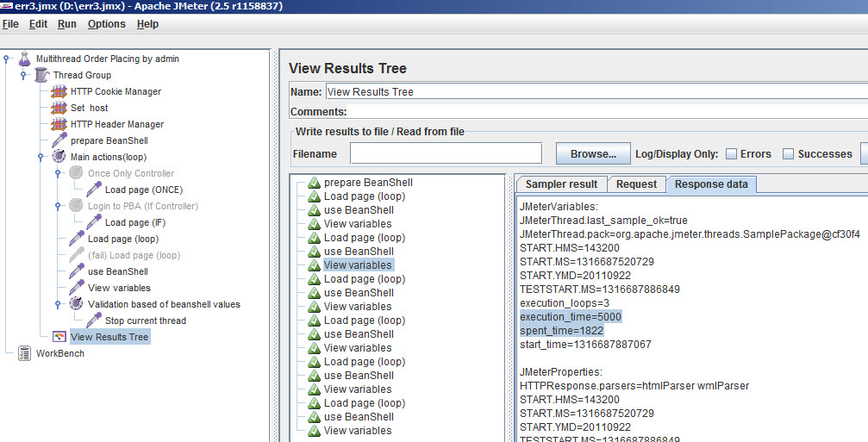
Task: Switch to the Request tab
Action: click(636, 184)
